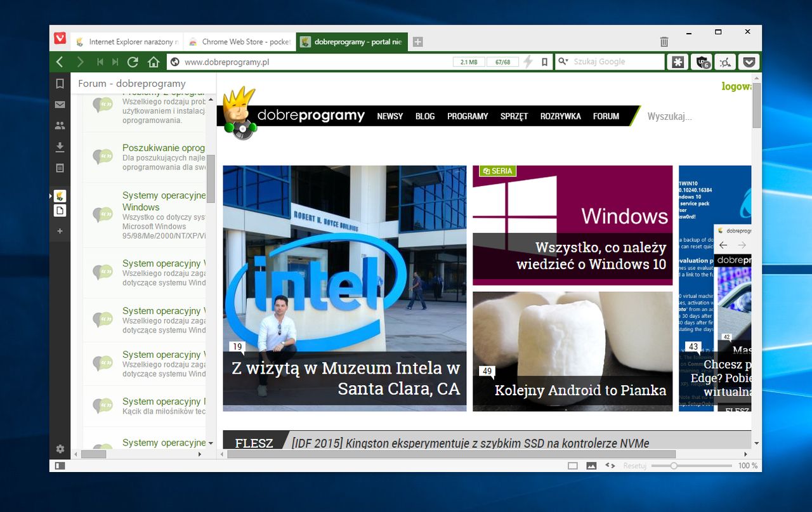The width and height of the screenshot is (812, 512).
Task: Click the SERIA label on Windows tile
Action: click(x=497, y=171)
